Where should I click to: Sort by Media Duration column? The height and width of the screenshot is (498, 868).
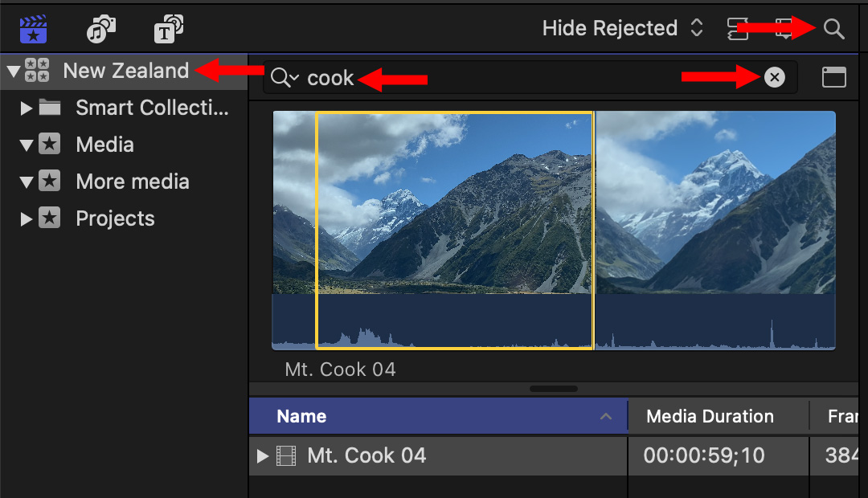710,416
